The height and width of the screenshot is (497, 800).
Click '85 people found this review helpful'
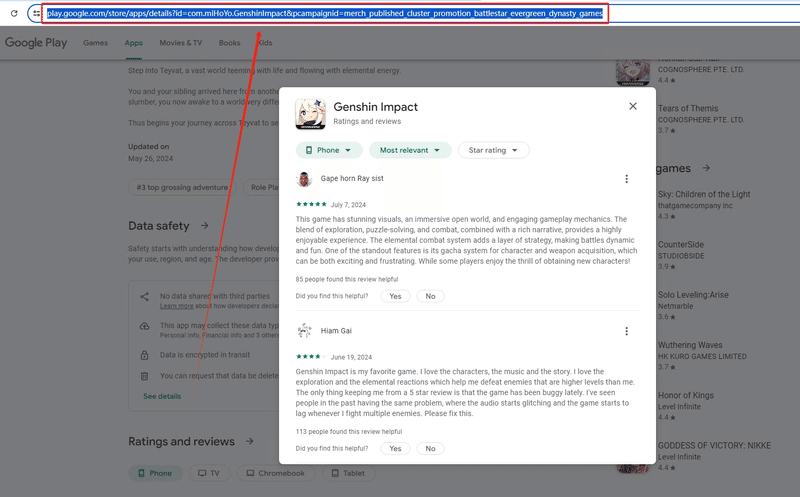coord(347,279)
